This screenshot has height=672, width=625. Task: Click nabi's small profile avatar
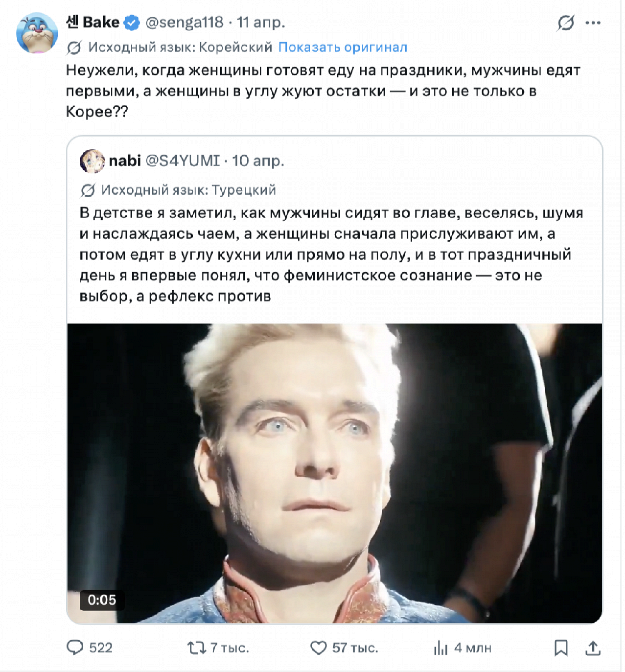click(x=92, y=161)
